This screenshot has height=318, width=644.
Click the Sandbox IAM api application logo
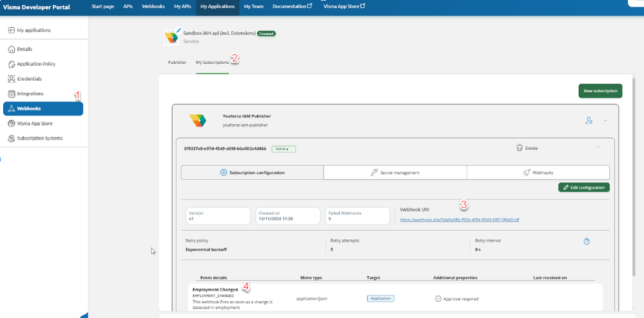pos(172,36)
